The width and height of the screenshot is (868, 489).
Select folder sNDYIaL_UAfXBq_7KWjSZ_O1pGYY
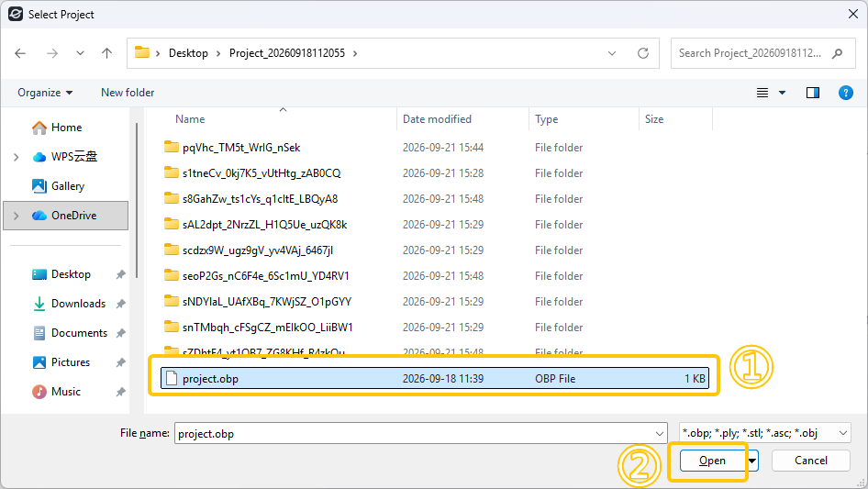tap(267, 302)
